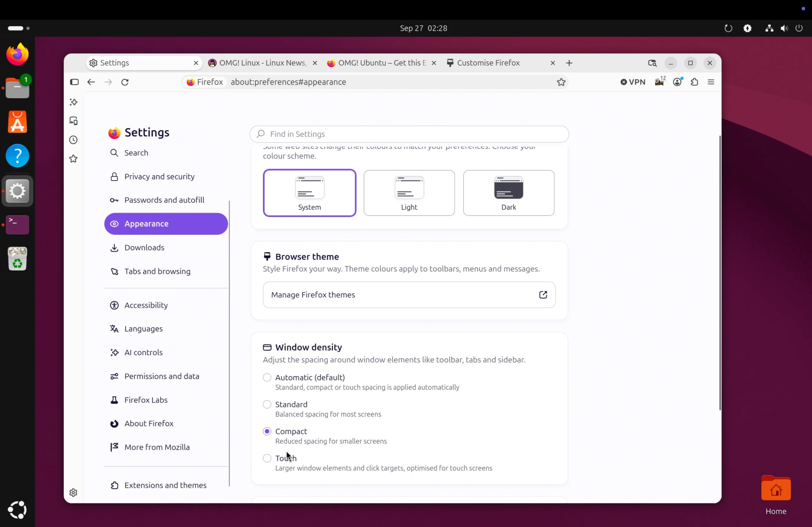Close the Settings tab
The image size is (812, 527).
[x=196, y=63]
